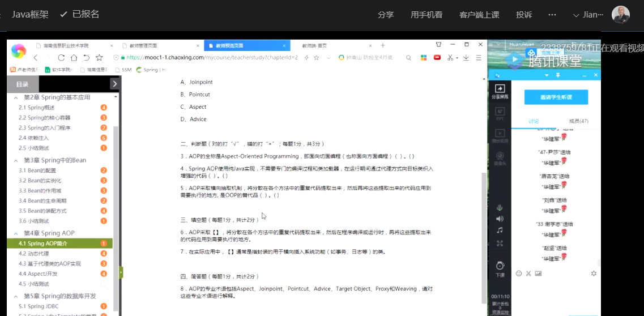Click the search magnifier icon in browser

[409, 58]
